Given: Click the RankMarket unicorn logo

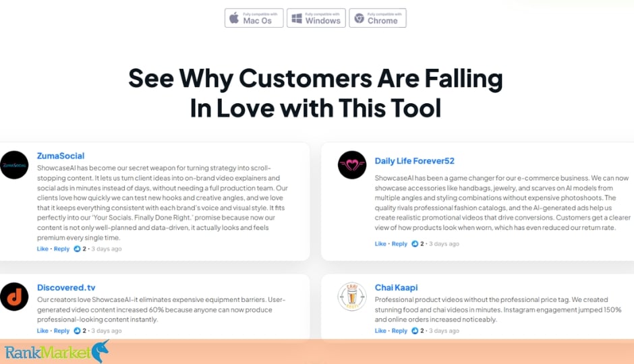Looking at the screenshot, I should tap(57, 351).
